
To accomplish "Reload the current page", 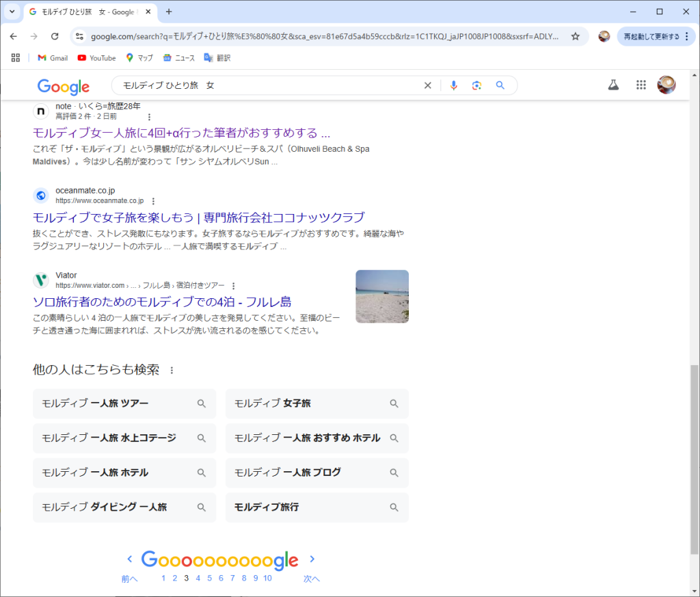I will [x=55, y=36].
